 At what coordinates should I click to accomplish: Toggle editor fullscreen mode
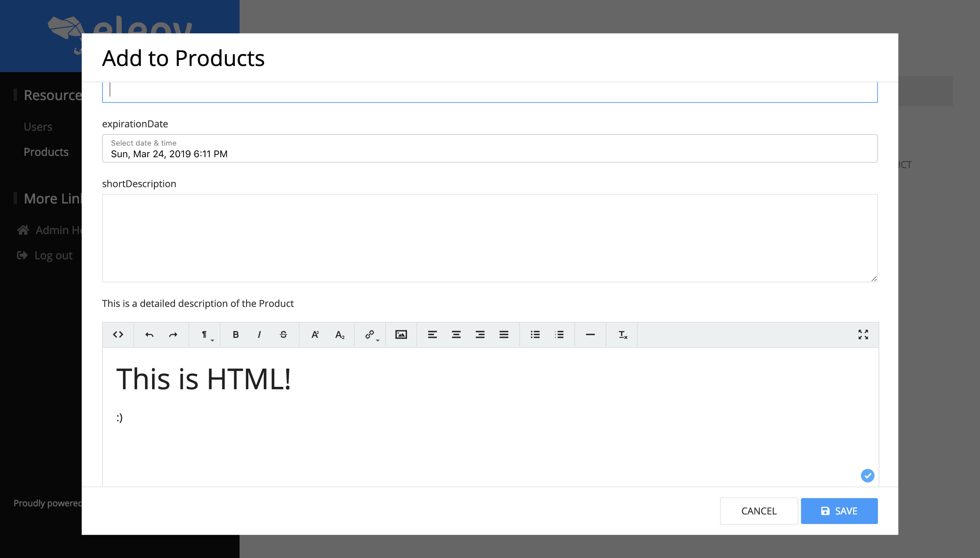(863, 334)
